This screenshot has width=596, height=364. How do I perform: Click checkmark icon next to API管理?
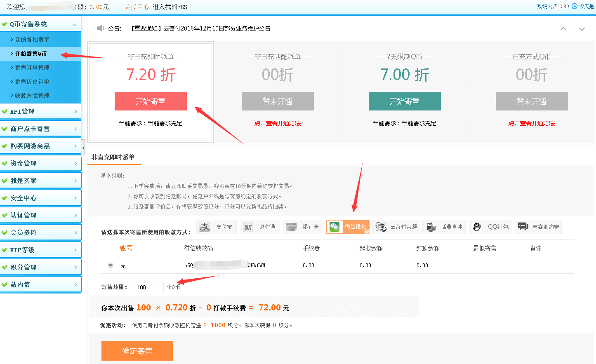(5, 111)
